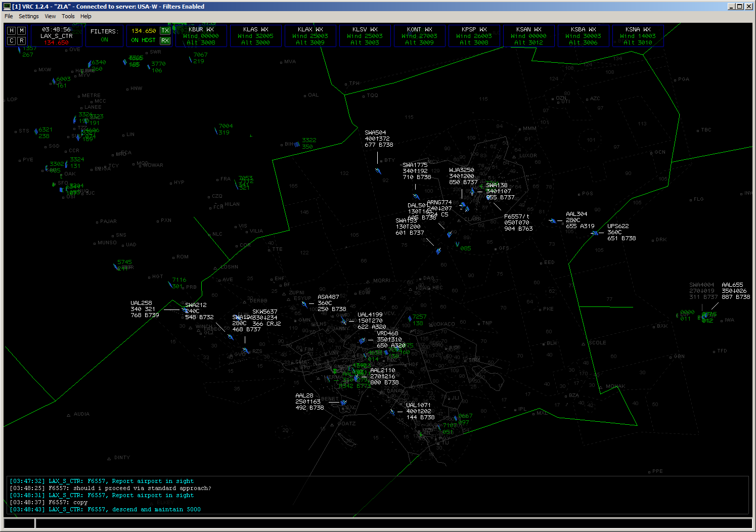Image resolution: width=756 pixels, height=532 pixels.
Task: Toggle the RX receive indicator for 134.650
Action: (x=165, y=40)
